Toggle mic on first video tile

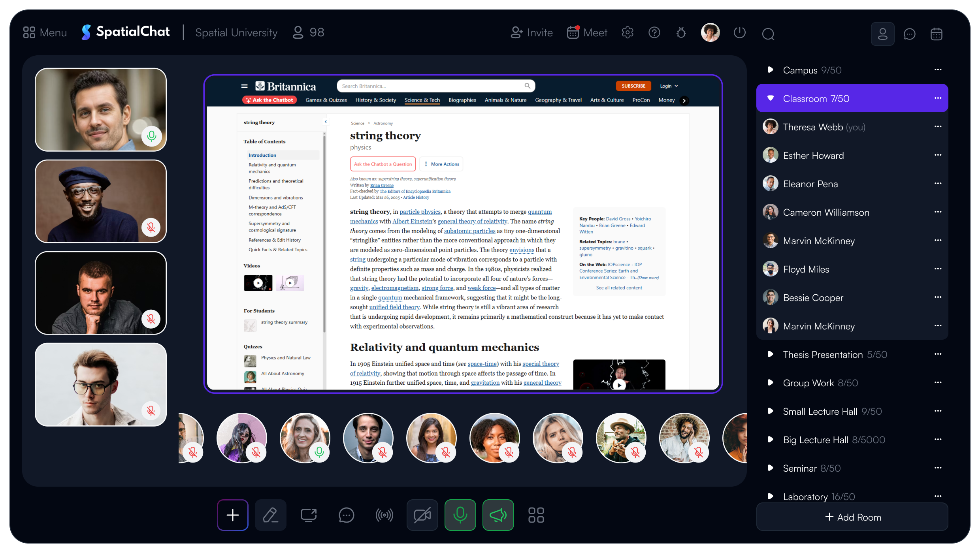click(x=151, y=136)
